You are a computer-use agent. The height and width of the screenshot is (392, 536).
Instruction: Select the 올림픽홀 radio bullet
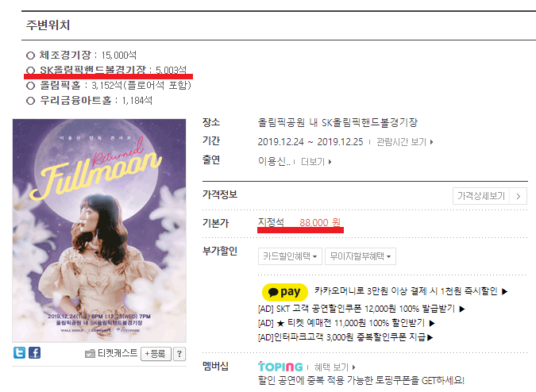point(30,86)
